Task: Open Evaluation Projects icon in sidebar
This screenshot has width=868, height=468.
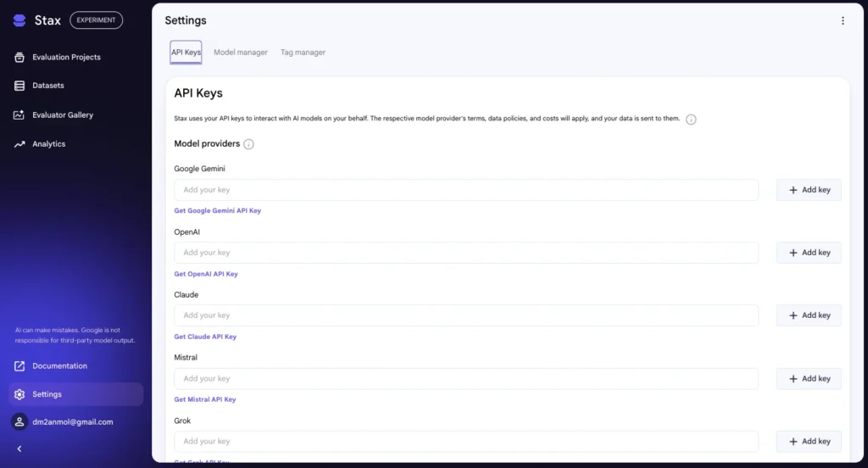Action: 19,57
